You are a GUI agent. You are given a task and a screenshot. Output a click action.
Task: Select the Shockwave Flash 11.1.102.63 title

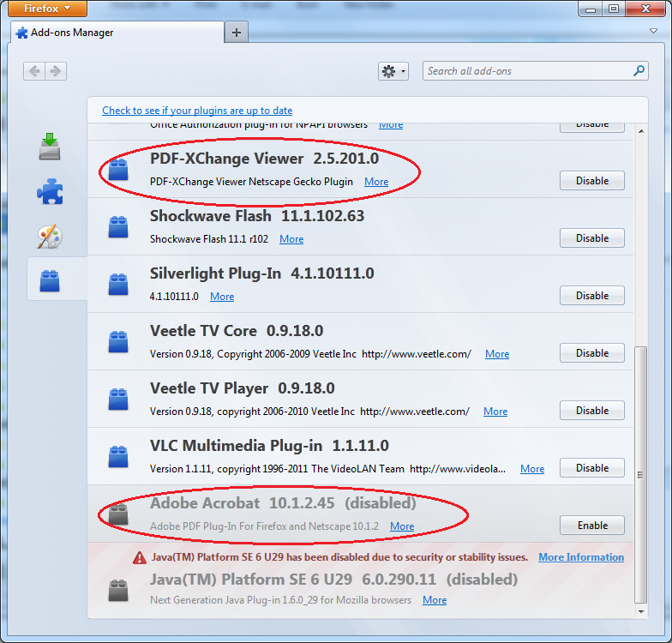point(257,216)
